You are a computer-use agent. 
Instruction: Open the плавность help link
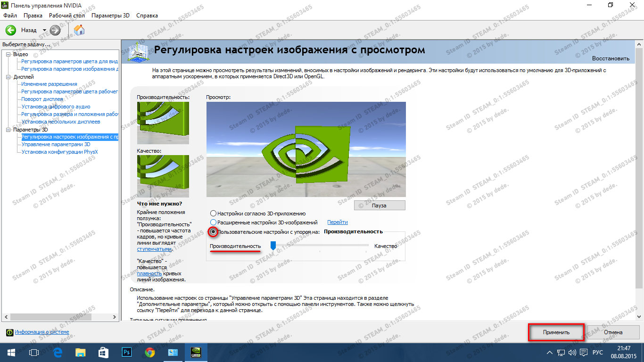point(149,273)
